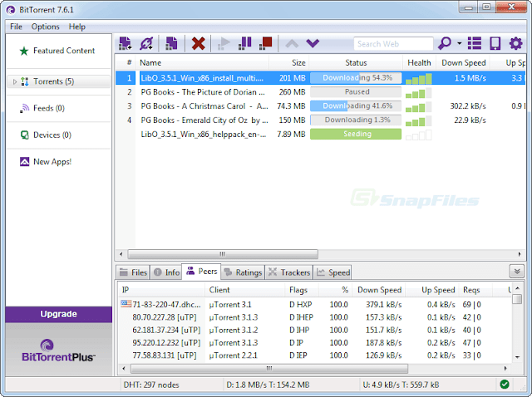Click the BitTorrentPlus logo banner

click(58, 350)
